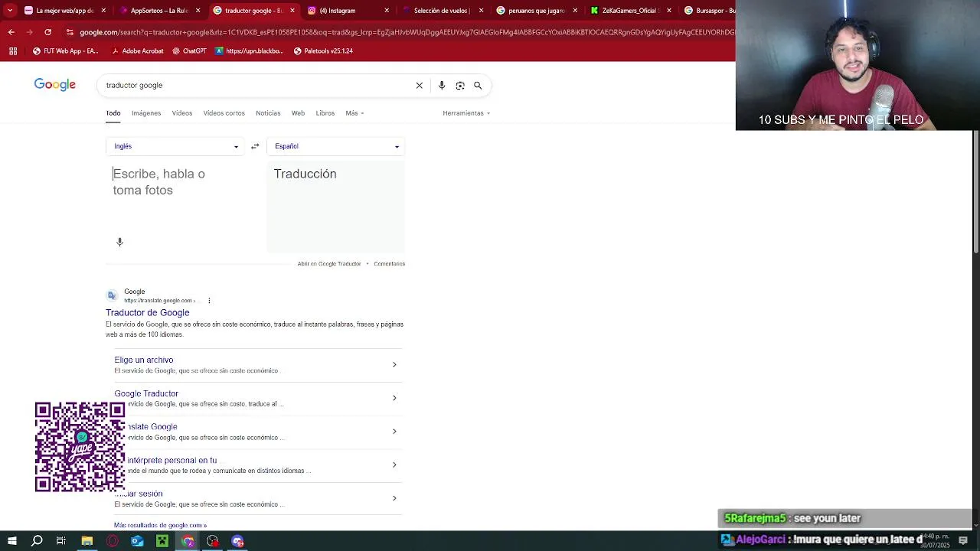
Task: Start voice search with the microphone icon
Action: [x=442, y=86]
